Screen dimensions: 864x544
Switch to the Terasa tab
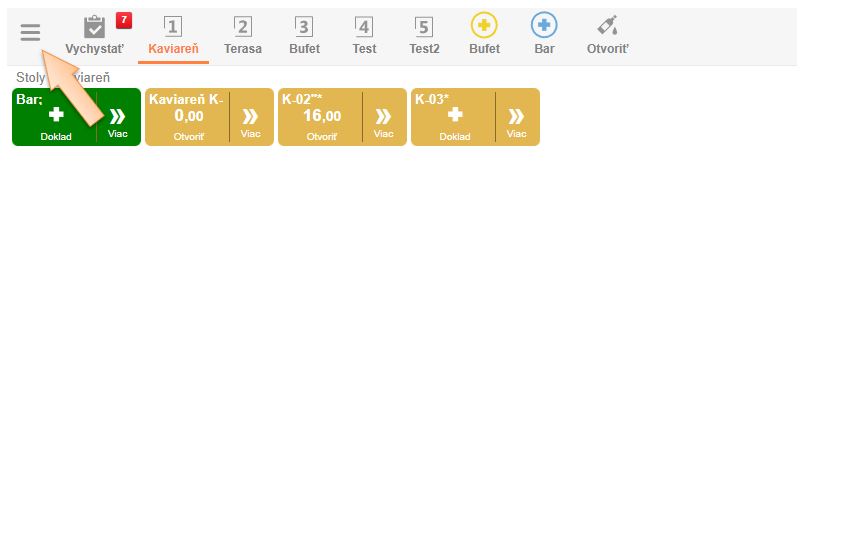point(243,35)
